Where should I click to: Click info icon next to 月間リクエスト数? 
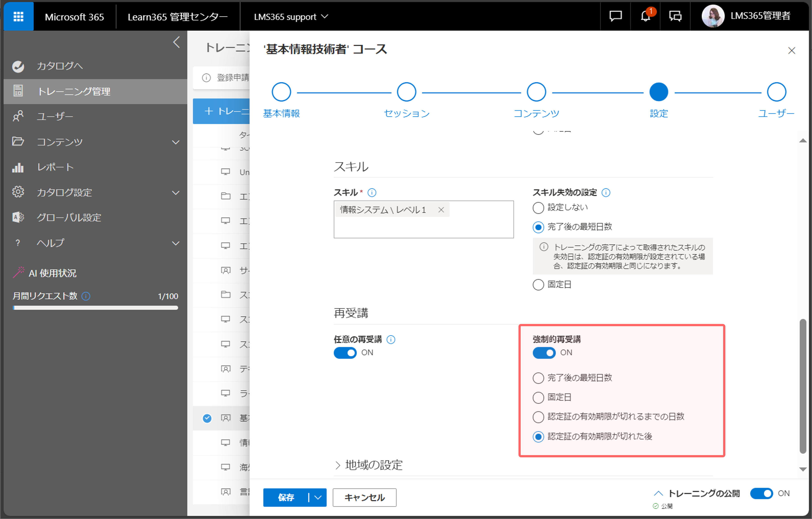pos(86,296)
